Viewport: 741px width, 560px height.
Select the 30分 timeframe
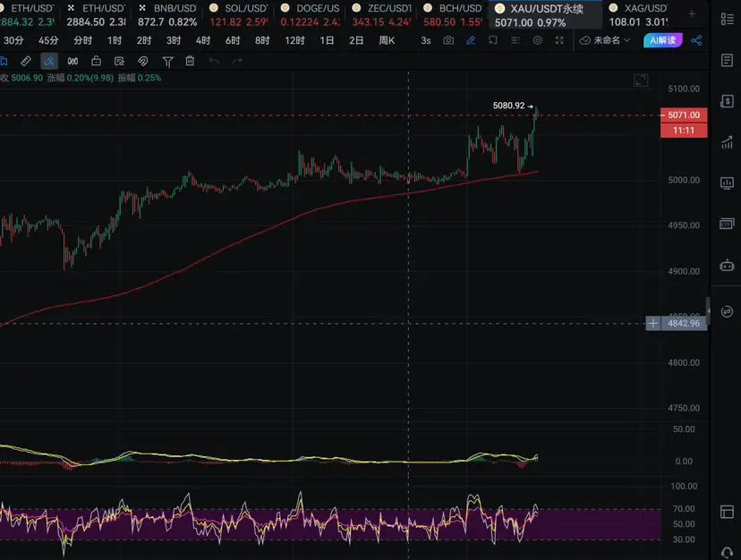tap(13, 40)
